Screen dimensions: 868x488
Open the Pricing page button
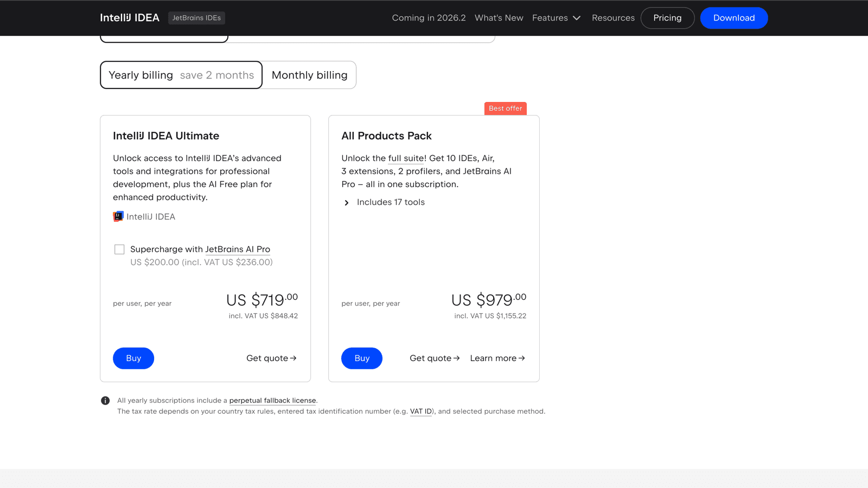coord(667,18)
